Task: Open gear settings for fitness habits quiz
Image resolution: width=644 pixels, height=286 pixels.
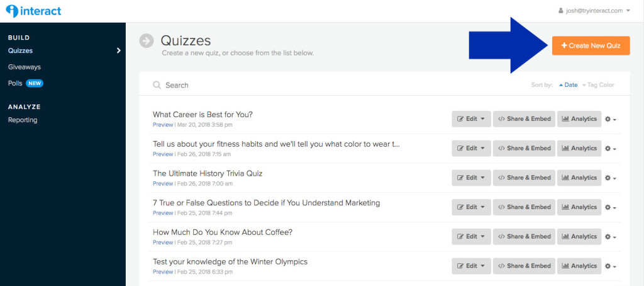Action: [611, 149]
